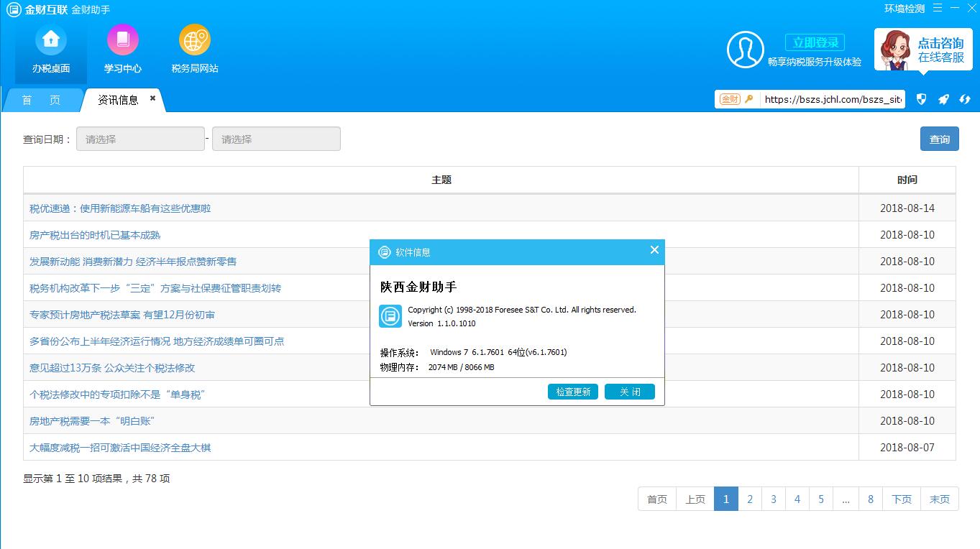Switch to the 首页 tab
This screenshot has height=549, width=980.
pos(40,100)
